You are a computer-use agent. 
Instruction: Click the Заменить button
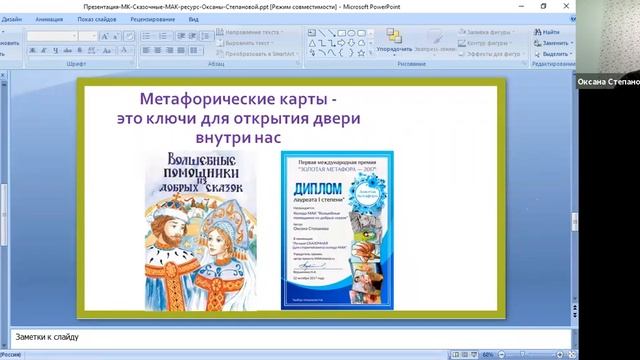tap(553, 43)
